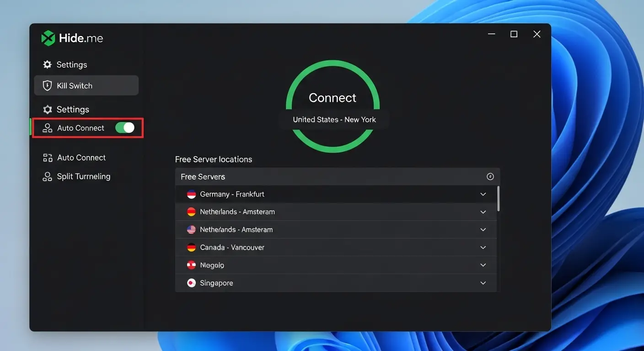The width and height of the screenshot is (644, 351).
Task: Select the Germany - Frankfurt server name
Action: pyautogui.click(x=232, y=194)
